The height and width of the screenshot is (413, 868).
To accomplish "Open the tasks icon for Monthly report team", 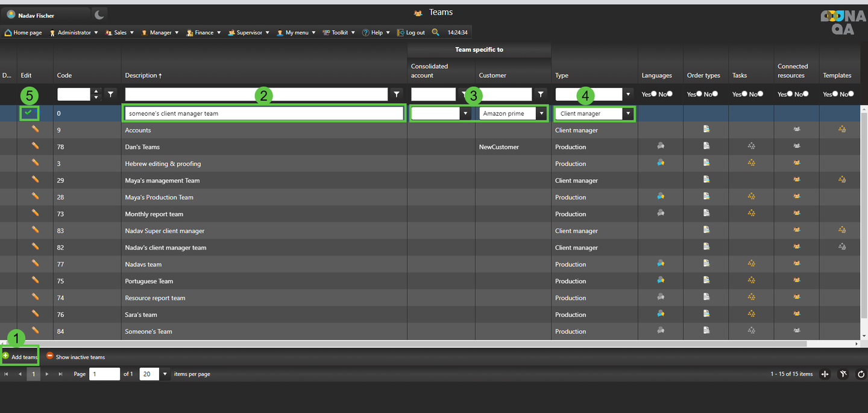I will pyautogui.click(x=751, y=213).
